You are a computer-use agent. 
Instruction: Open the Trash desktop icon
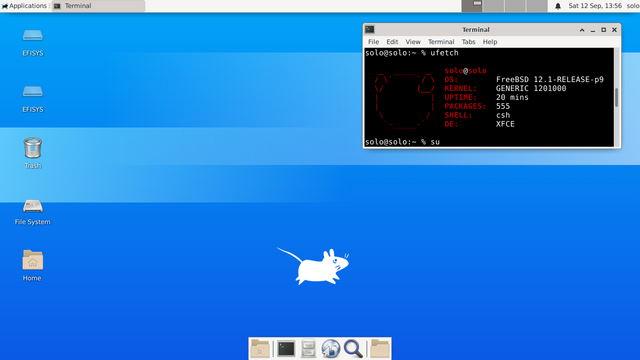coord(33,148)
